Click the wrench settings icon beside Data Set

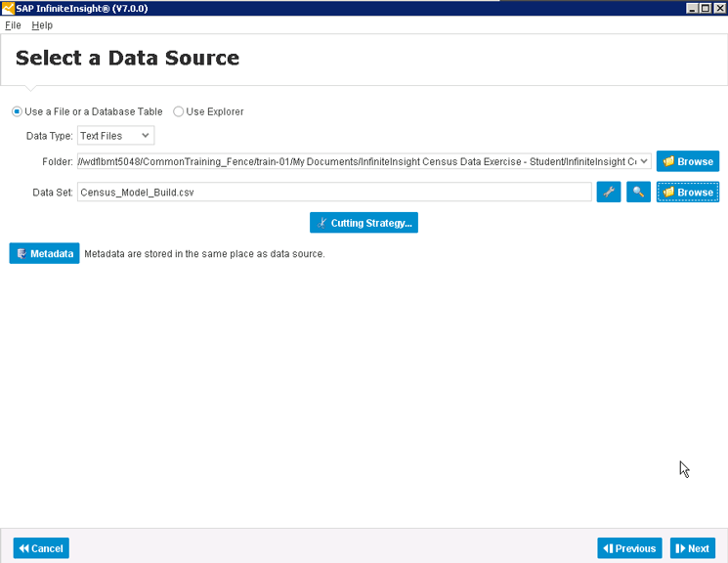[x=608, y=192]
